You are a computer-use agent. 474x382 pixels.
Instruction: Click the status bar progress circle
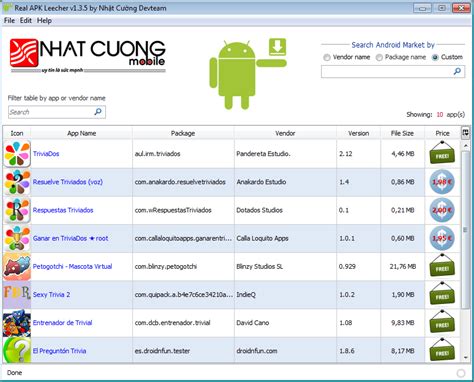tap(461, 373)
